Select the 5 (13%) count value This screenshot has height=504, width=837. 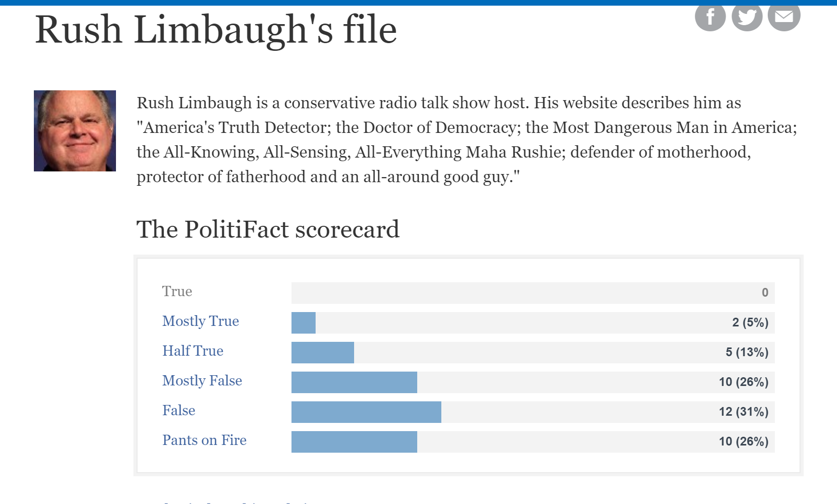[747, 353]
